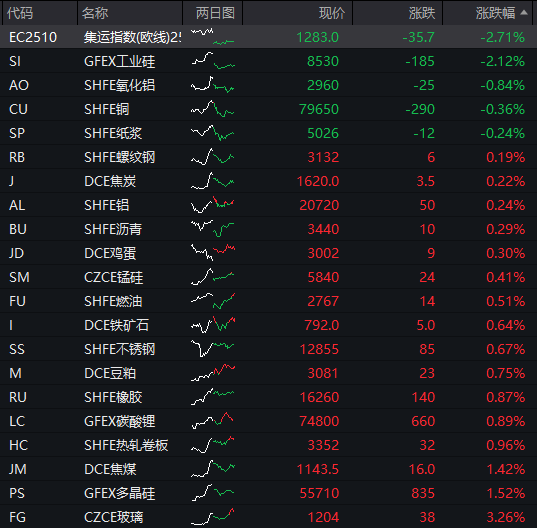This screenshot has width=537, height=528.
Task: Click price 3132 for RB
Action: (x=323, y=158)
